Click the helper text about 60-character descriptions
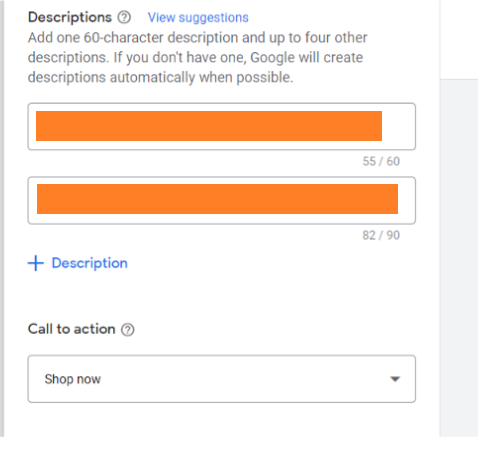 pos(198,57)
